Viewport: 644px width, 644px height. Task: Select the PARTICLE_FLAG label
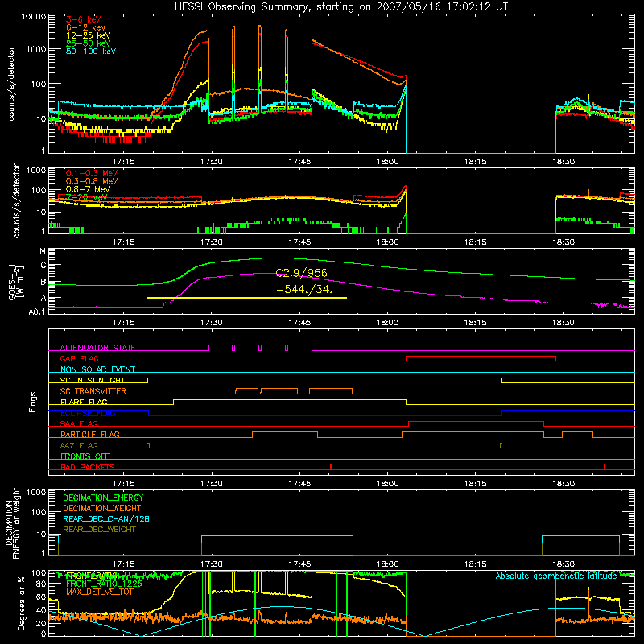point(90,435)
